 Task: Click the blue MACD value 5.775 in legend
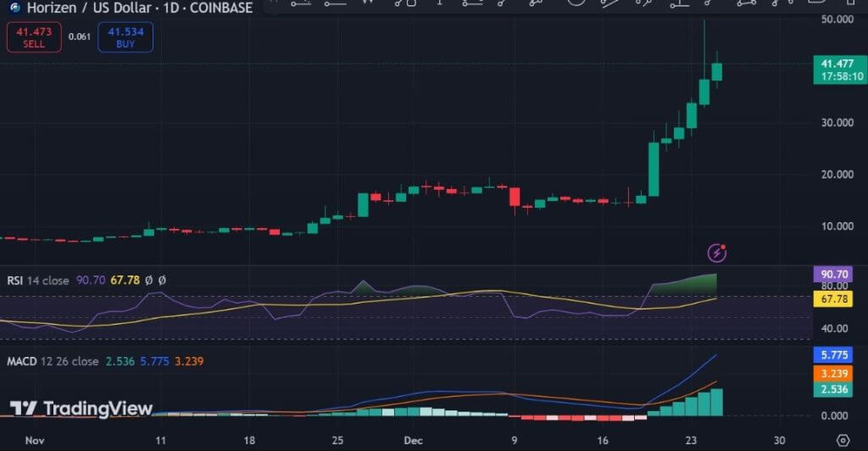(154, 361)
